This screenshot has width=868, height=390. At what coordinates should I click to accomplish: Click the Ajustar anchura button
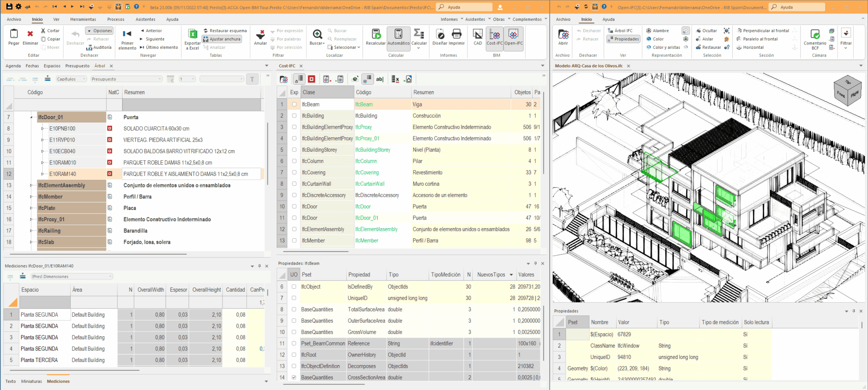pos(222,39)
